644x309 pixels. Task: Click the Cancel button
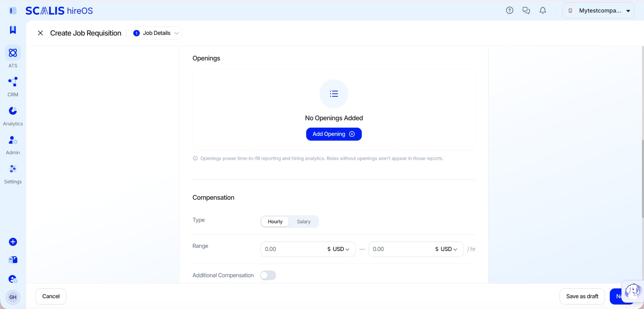tap(51, 296)
